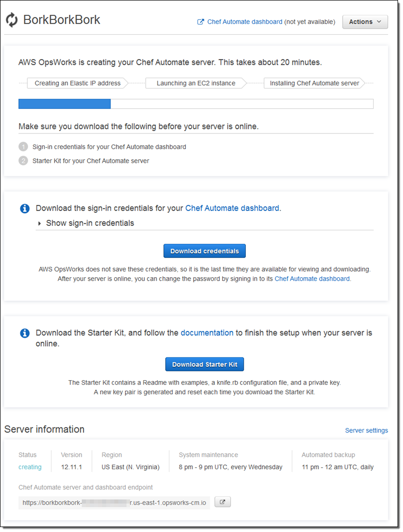Click the server creation progress bar
Viewport: 403px width, 532px height.
click(196, 104)
